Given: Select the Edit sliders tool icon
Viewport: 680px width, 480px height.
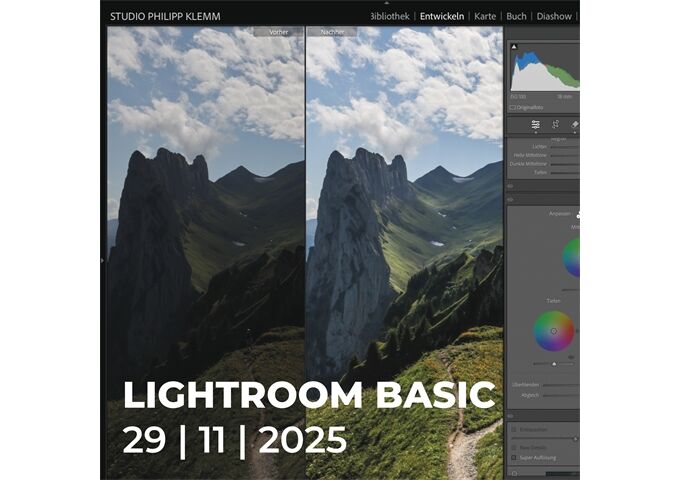Looking at the screenshot, I should coord(536,125).
